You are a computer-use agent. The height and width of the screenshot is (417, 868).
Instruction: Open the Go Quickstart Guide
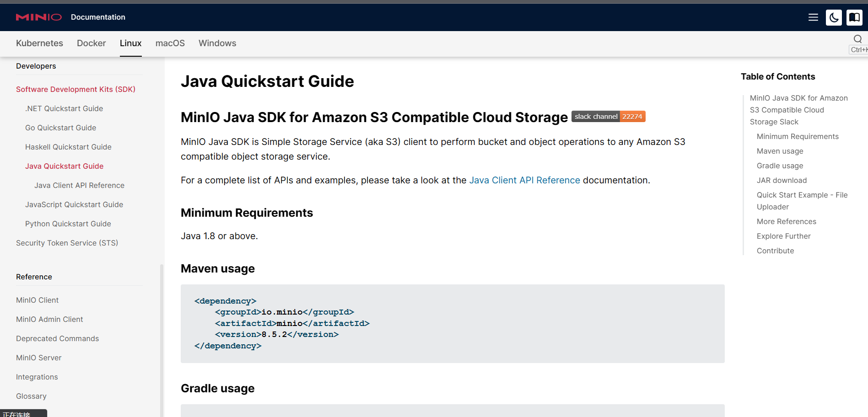point(60,128)
